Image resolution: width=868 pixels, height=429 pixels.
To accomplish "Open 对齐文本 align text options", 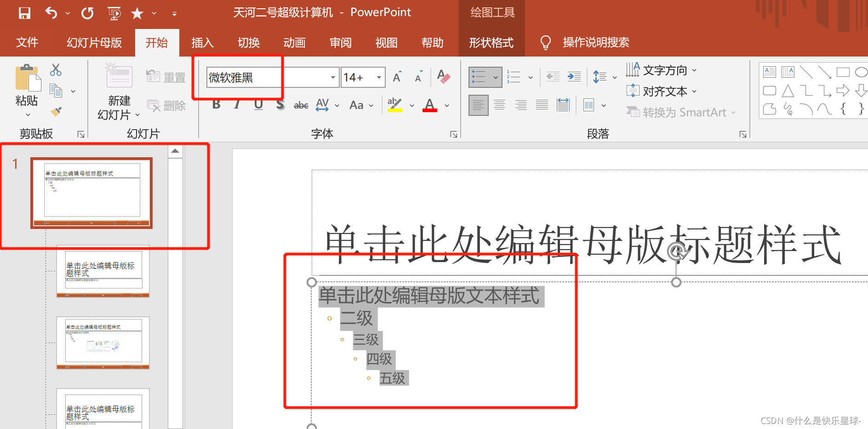I will tap(661, 91).
